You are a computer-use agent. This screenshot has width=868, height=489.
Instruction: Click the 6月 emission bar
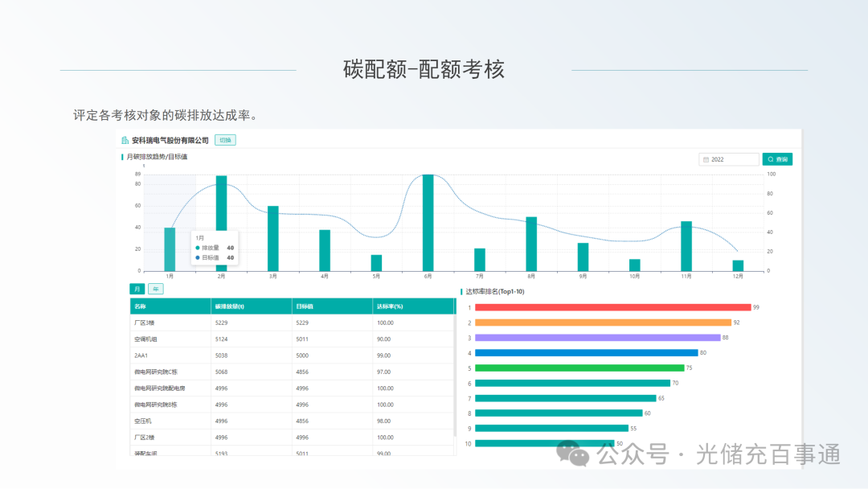428,223
